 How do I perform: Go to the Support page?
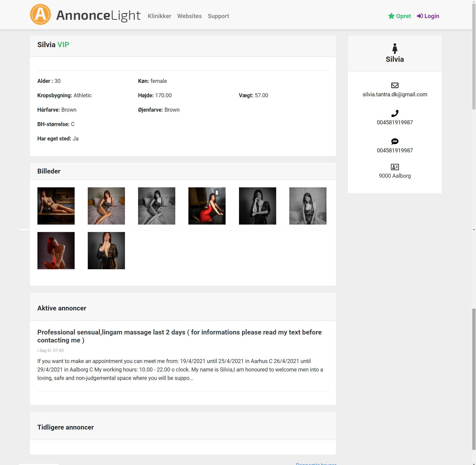pyautogui.click(x=218, y=16)
